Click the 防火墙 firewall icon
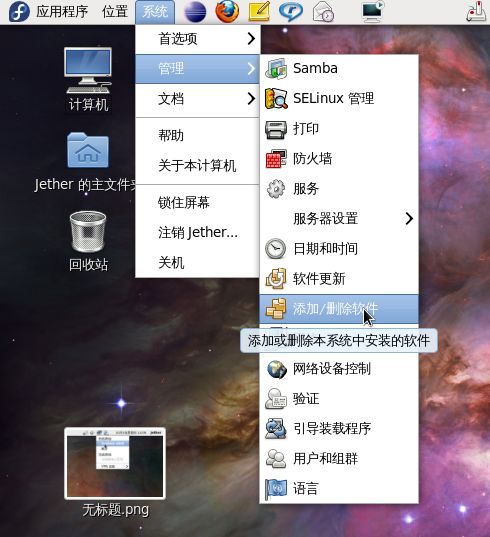Screen dimensions: 490x537 pyautogui.click(x=276, y=159)
